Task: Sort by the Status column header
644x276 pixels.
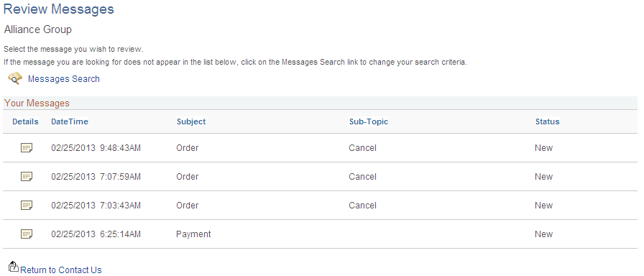Action: (x=547, y=121)
